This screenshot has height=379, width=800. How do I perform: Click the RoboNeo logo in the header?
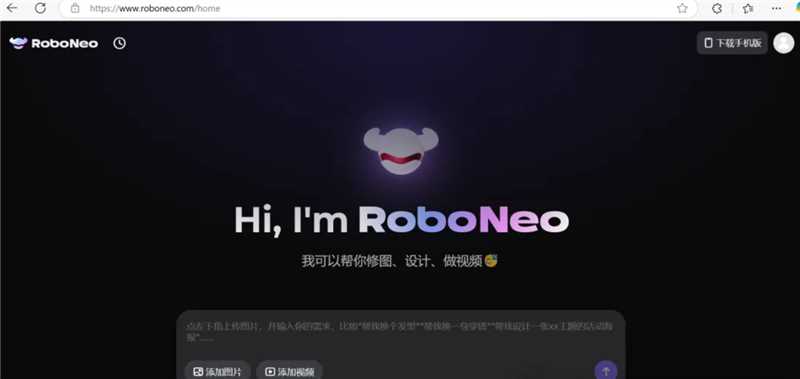[54, 43]
